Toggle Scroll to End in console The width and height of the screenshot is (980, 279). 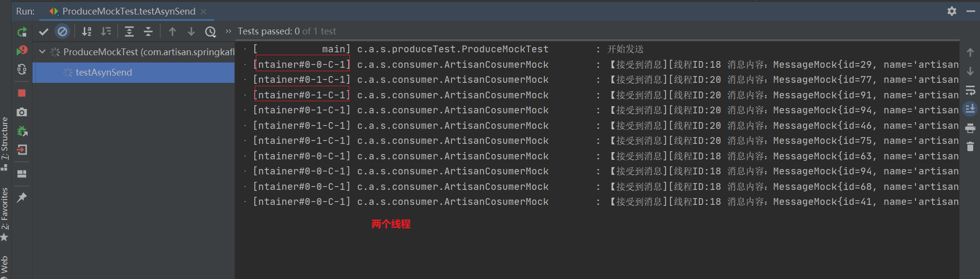pyautogui.click(x=970, y=109)
